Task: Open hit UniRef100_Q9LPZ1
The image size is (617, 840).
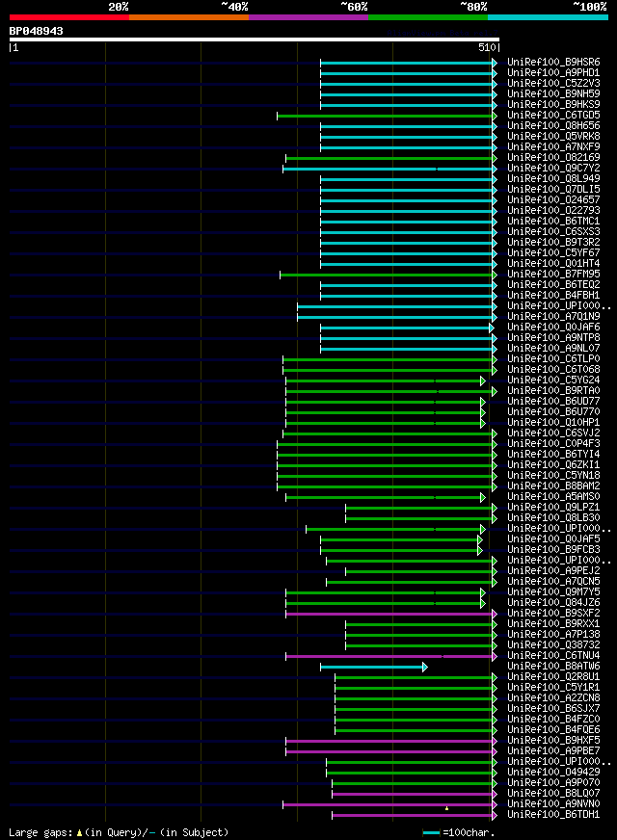Action: coord(553,508)
